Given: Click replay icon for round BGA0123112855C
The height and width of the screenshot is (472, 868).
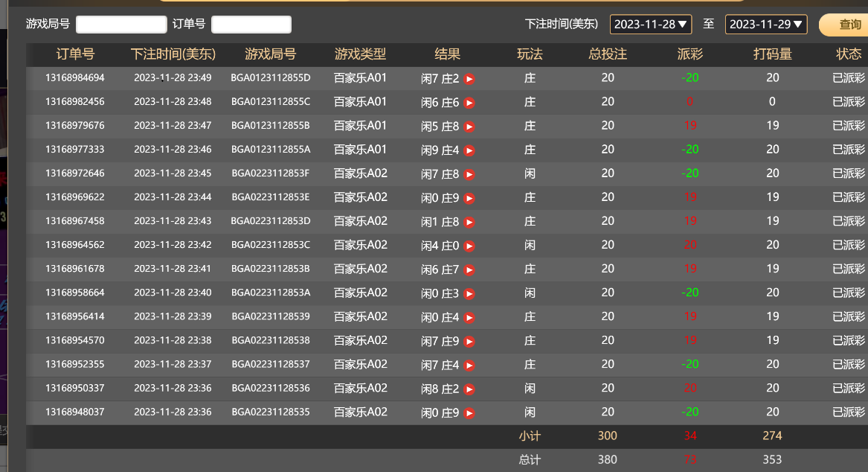Looking at the screenshot, I should click(x=469, y=103).
